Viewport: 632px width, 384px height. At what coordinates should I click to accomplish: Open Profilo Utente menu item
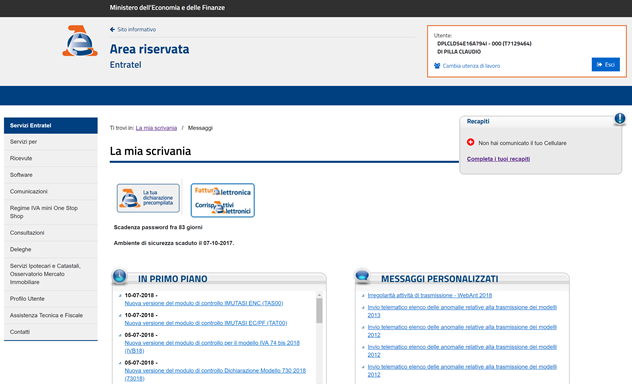[51, 299]
